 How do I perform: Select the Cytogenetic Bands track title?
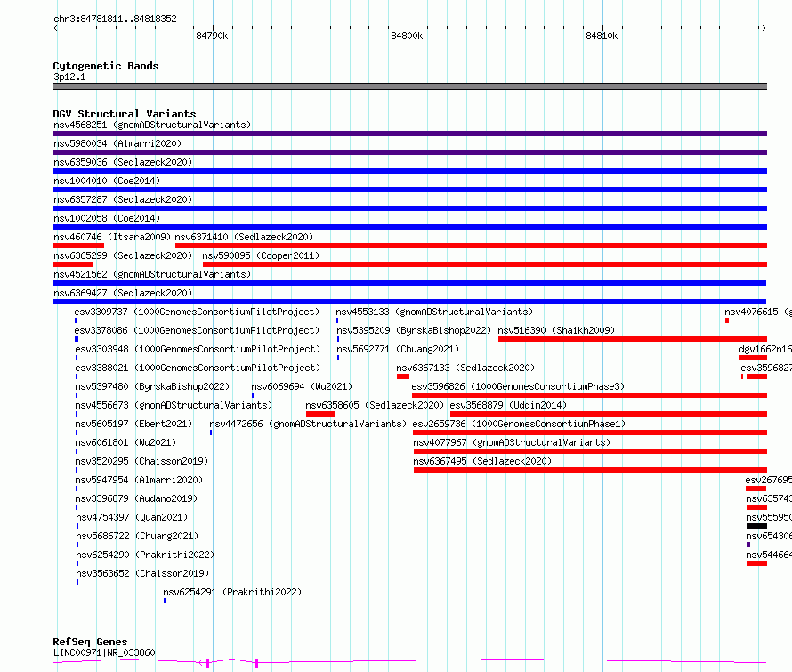106,66
